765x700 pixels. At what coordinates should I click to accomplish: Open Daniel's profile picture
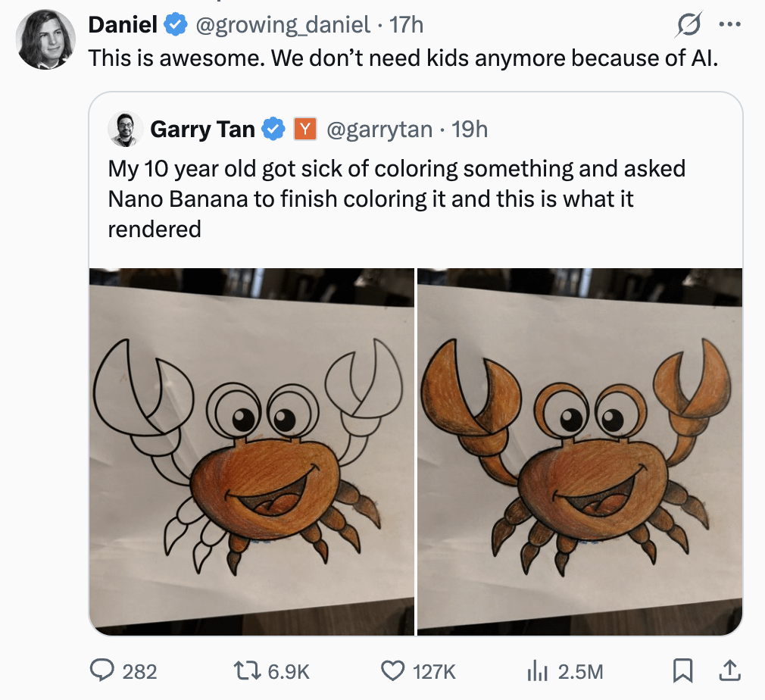pyautogui.click(x=45, y=40)
